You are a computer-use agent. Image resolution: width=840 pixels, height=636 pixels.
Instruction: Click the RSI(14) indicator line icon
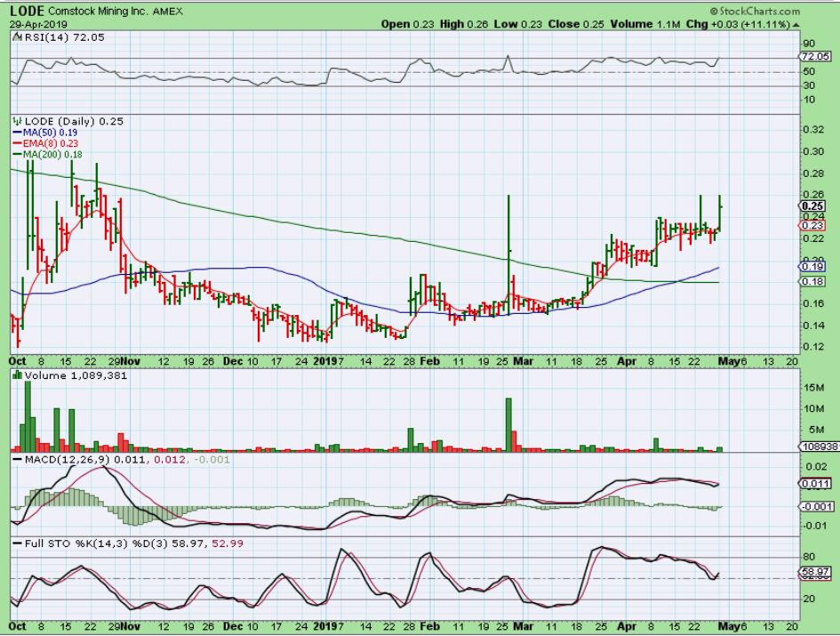(x=16, y=42)
